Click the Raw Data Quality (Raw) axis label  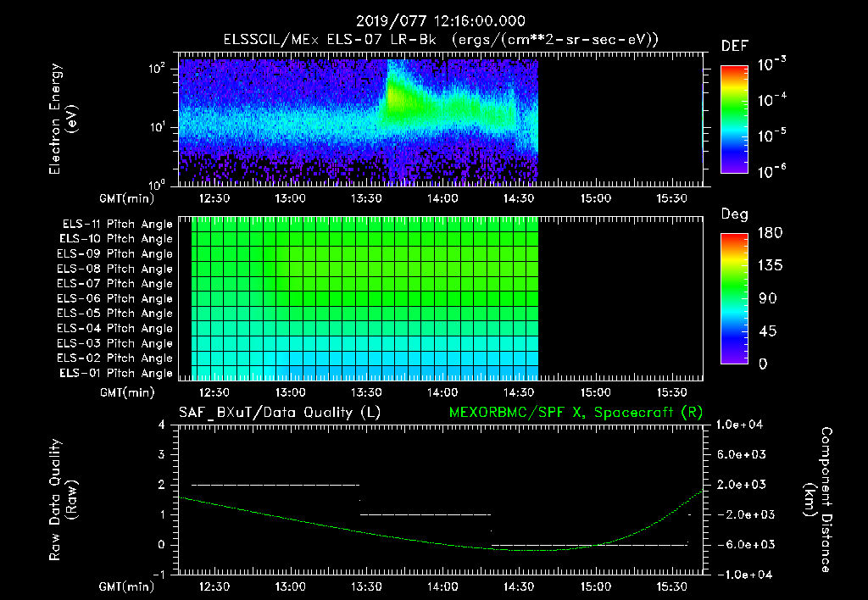[63, 499]
